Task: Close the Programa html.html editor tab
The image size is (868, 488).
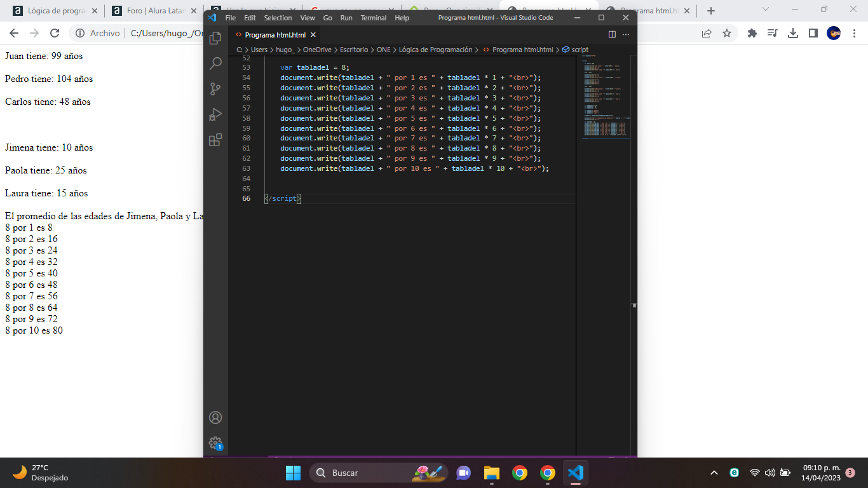Action: click(x=313, y=35)
